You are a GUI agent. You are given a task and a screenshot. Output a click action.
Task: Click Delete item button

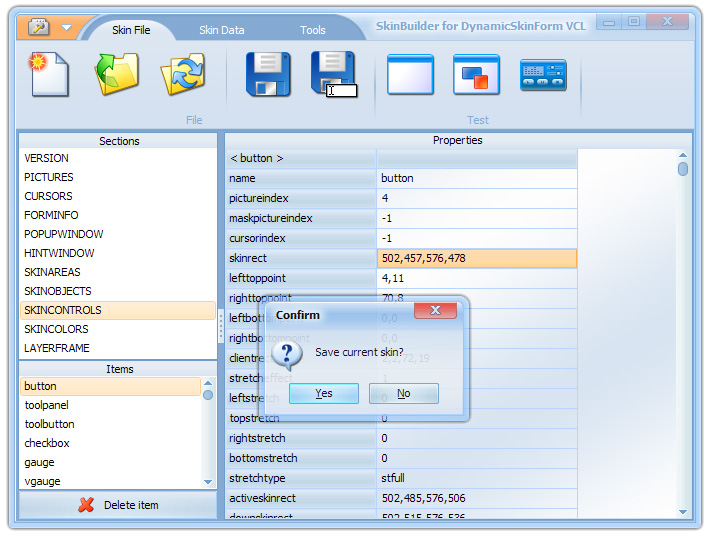click(x=118, y=505)
